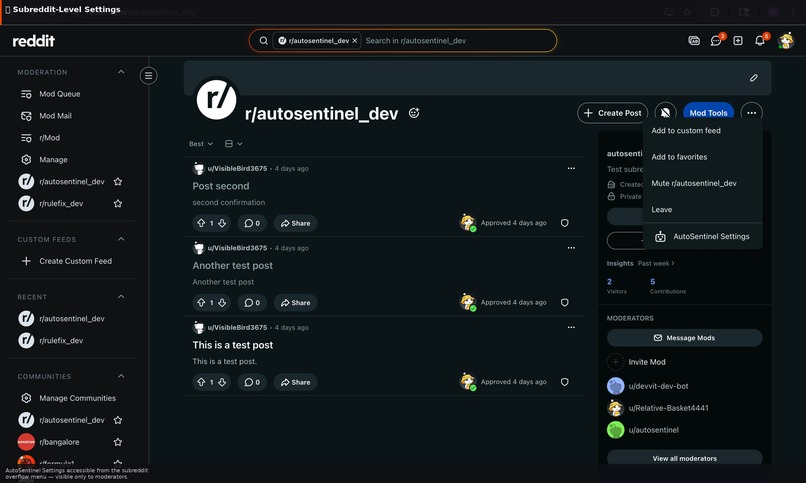Open mod shield on 'Post second'

tap(564, 223)
